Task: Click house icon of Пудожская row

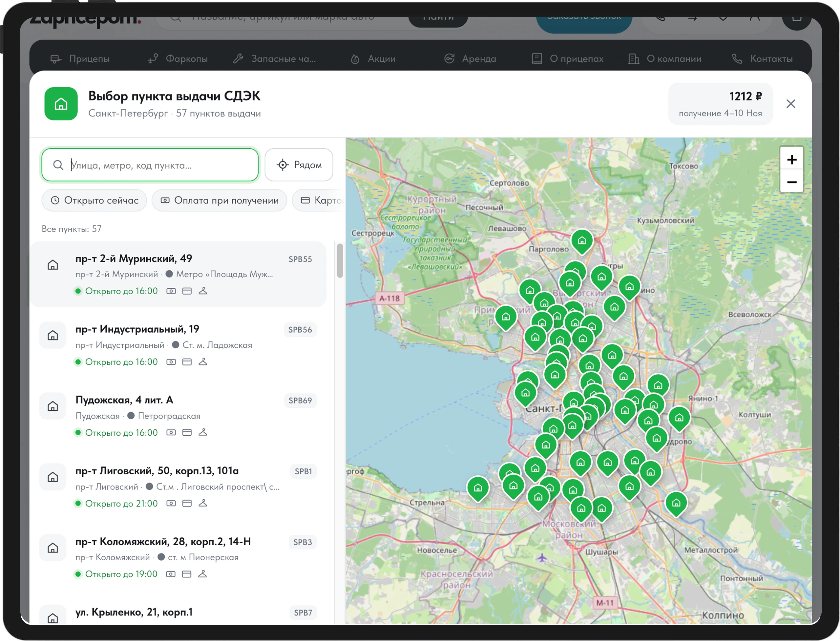Action: [53, 406]
